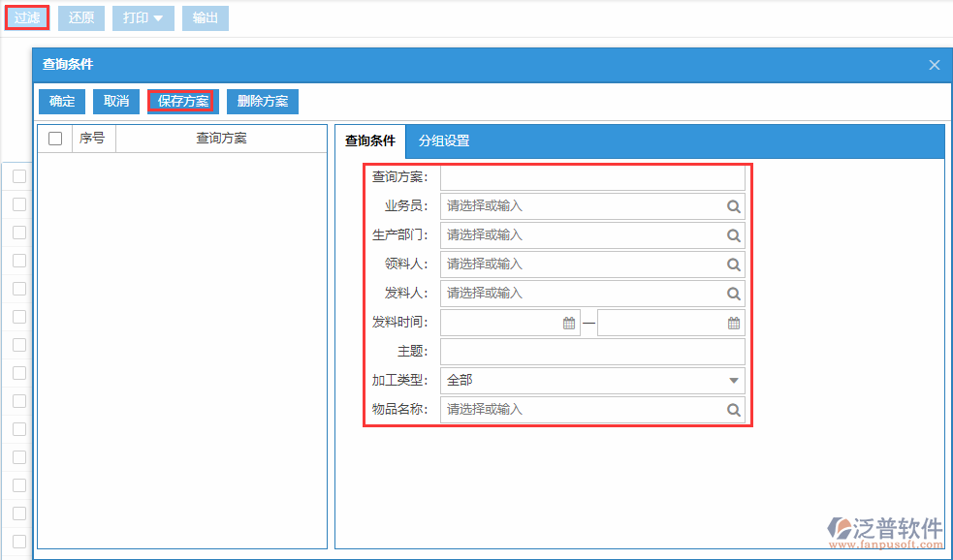Close the 查询条件 dialog
Viewport: 953px width, 560px height.
pyautogui.click(x=935, y=65)
